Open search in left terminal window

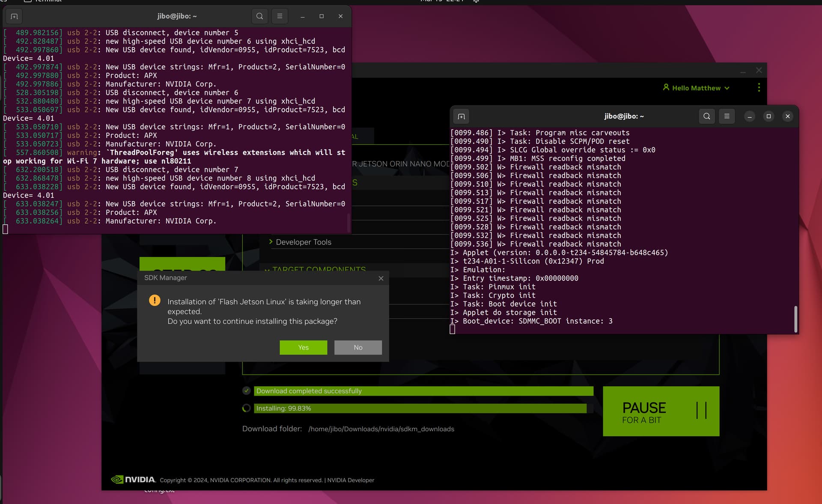click(259, 16)
